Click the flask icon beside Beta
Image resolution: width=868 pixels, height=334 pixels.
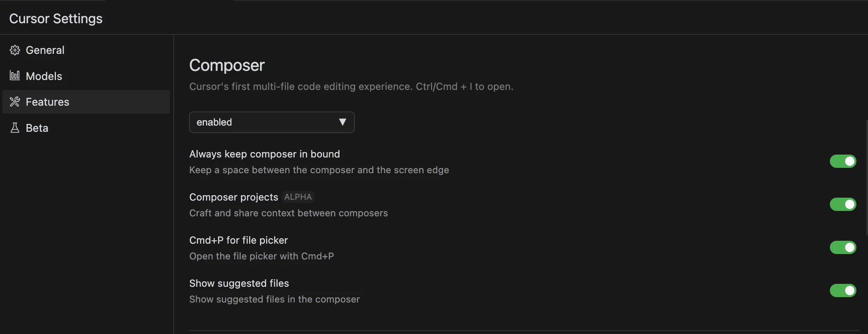click(x=15, y=128)
